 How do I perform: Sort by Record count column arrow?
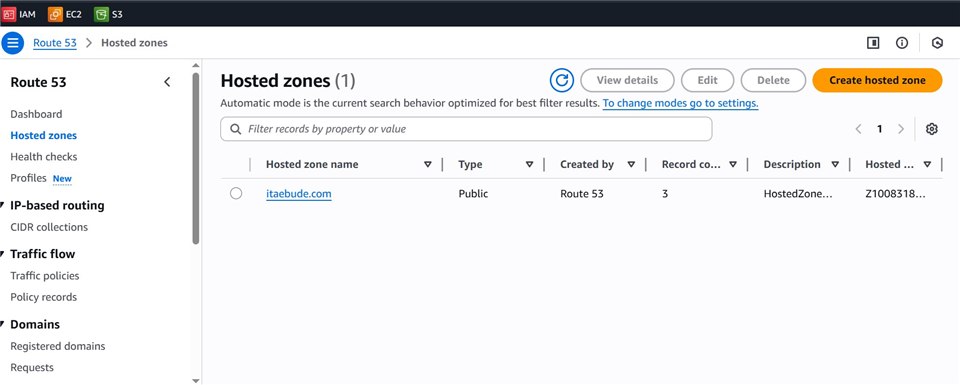coord(733,164)
